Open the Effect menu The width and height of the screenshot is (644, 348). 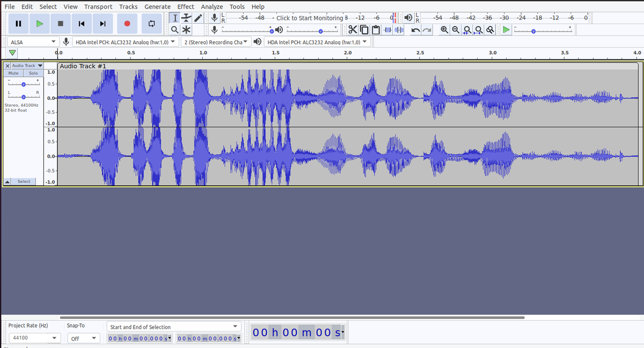[186, 6]
